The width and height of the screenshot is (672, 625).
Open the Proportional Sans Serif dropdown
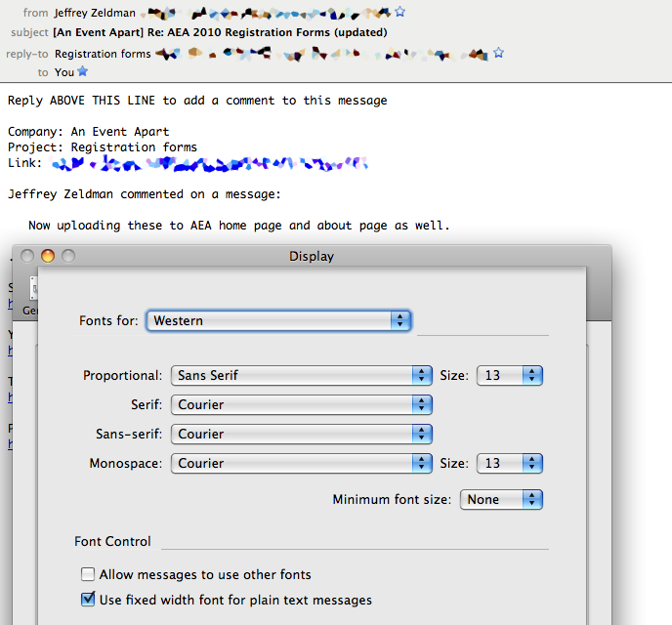tap(301, 375)
